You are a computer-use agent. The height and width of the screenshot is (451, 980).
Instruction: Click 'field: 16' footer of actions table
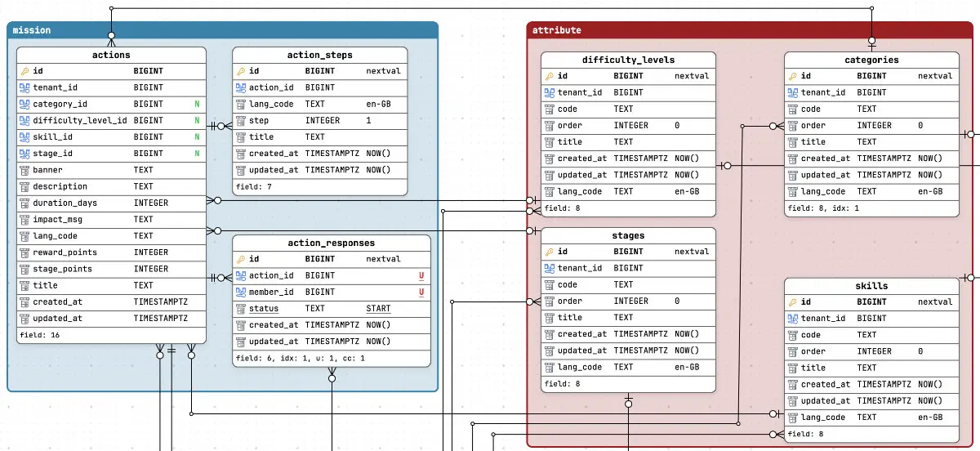pyautogui.click(x=38, y=335)
